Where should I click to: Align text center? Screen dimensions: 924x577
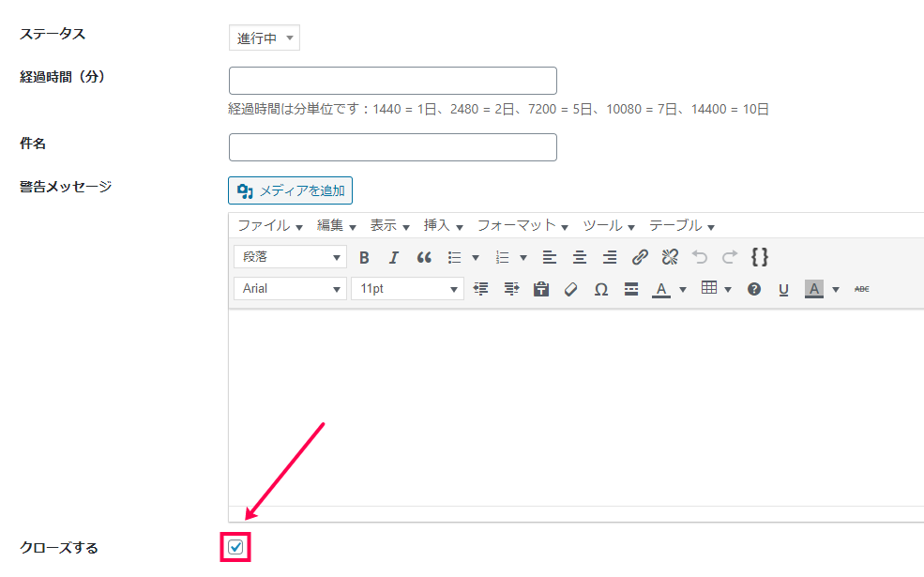[x=580, y=258]
